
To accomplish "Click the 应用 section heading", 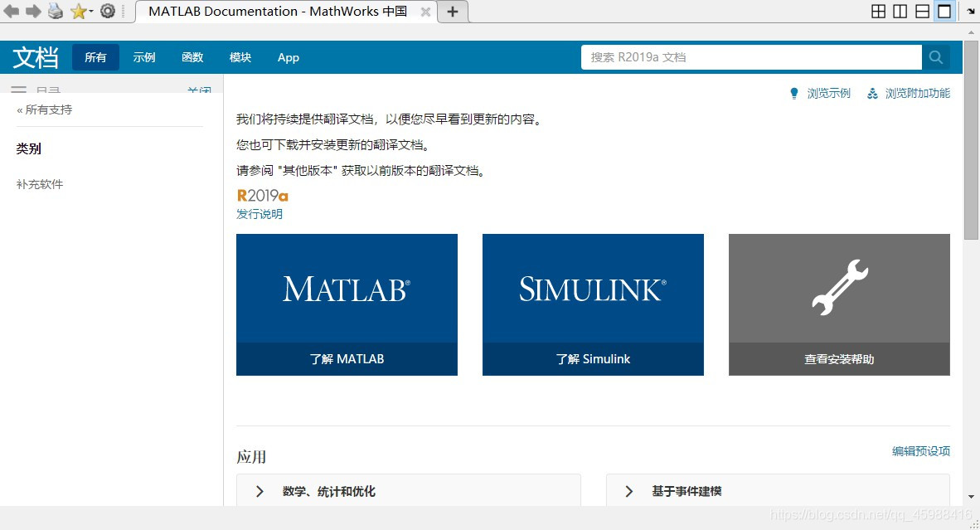I will (x=251, y=457).
